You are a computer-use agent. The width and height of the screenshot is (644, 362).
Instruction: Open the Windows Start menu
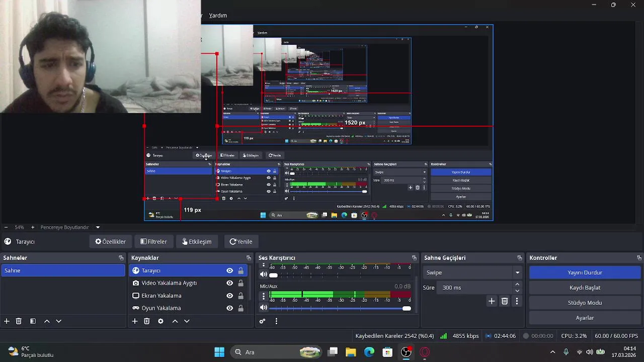pyautogui.click(x=219, y=352)
